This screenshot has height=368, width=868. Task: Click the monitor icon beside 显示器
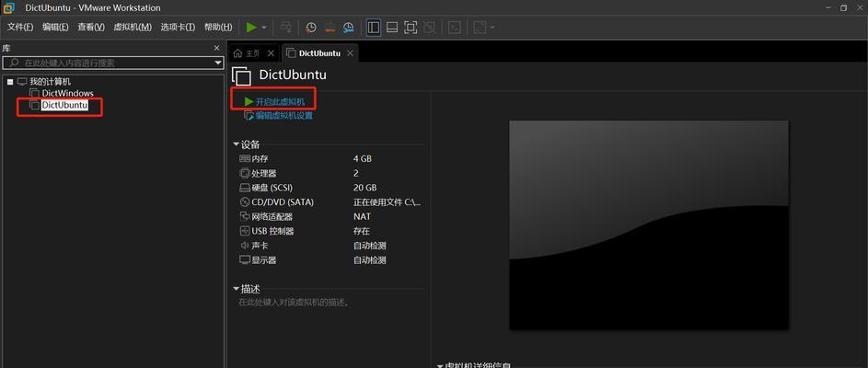pyautogui.click(x=245, y=259)
